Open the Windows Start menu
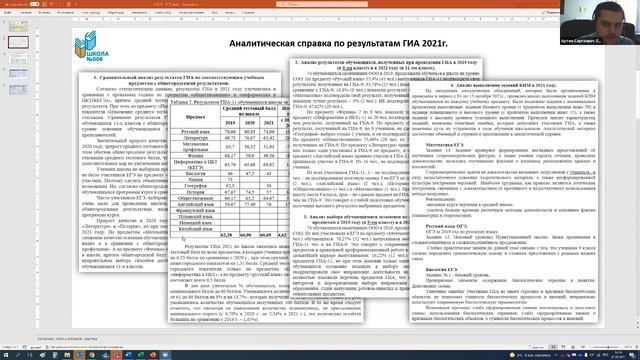The height and width of the screenshot is (360, 640). tap(6, 355)
